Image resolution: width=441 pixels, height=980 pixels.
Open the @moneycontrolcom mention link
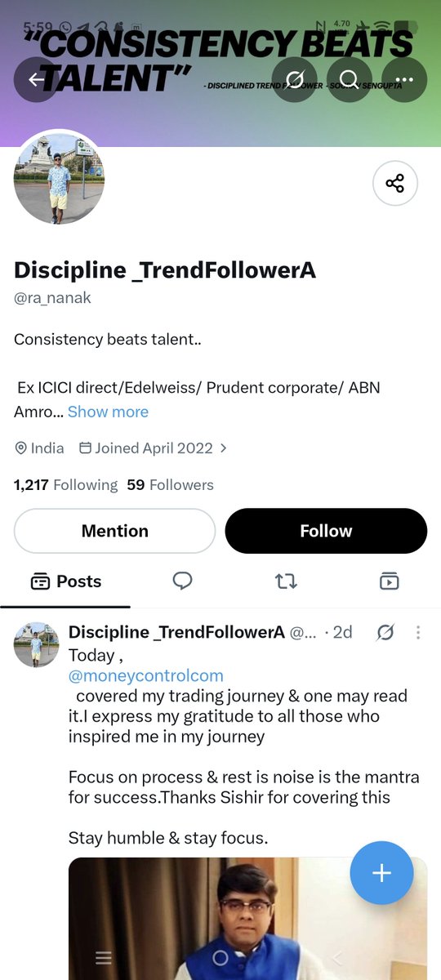tap(146, 676)
